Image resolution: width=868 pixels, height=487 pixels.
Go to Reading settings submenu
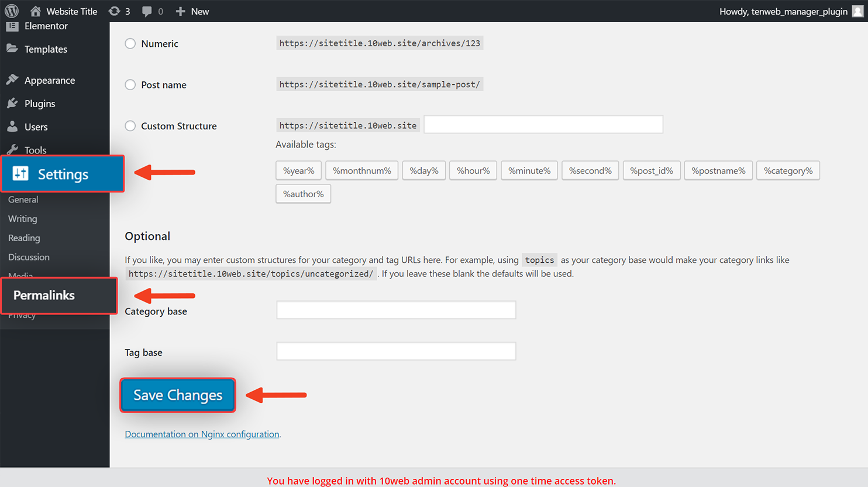click(24, 238)
